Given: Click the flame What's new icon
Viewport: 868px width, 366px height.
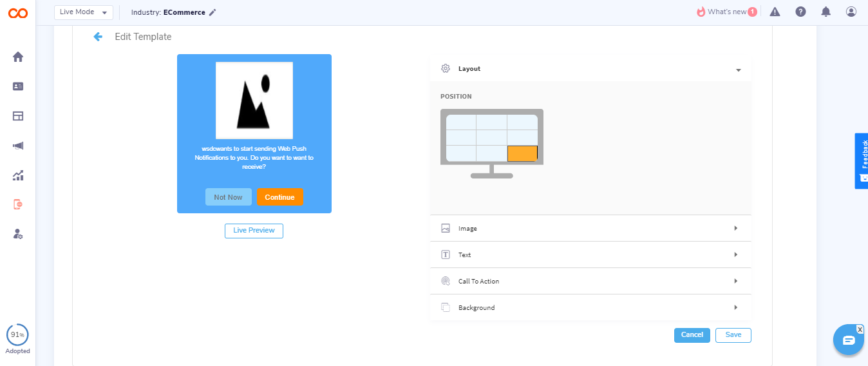Looking at the screenshot, I should pos(701,12).
